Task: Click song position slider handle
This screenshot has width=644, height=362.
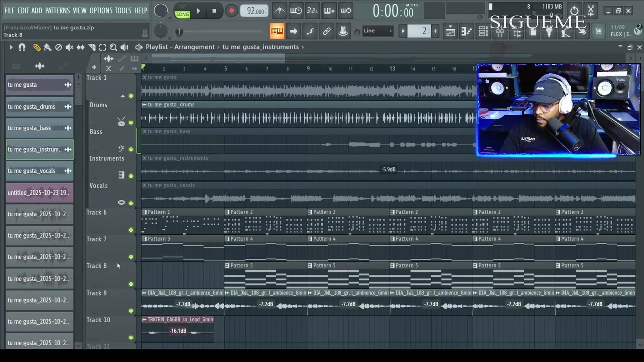Action: coord(179,32)
